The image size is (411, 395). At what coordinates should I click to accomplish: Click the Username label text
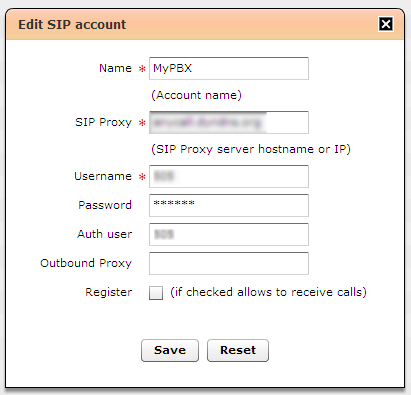[103, 176]
